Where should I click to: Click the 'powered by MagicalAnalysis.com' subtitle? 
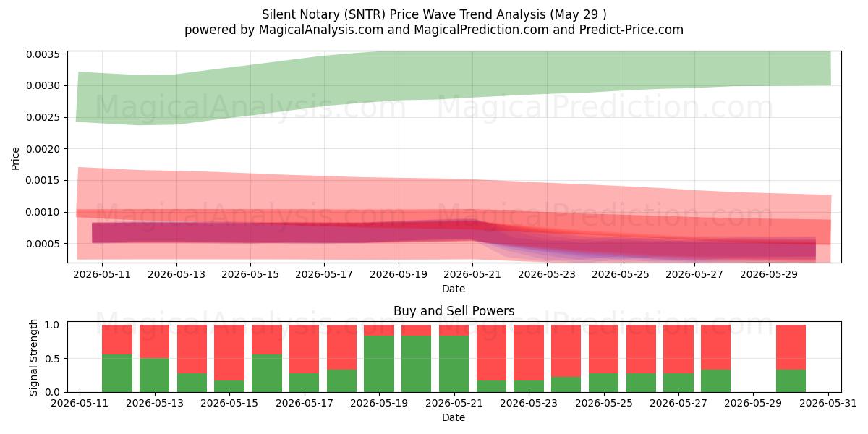282,30
